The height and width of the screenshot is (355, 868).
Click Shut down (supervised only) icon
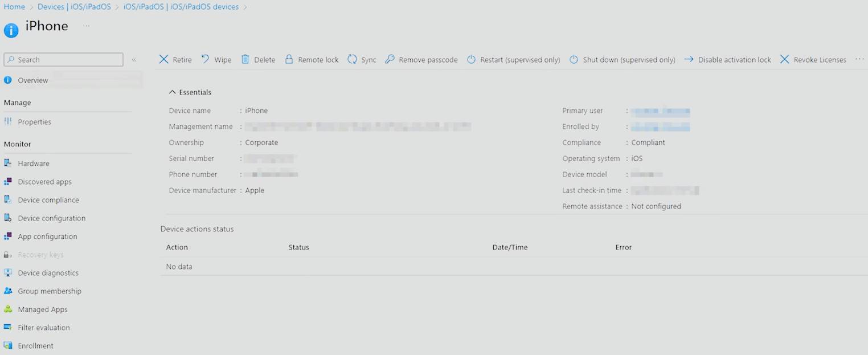(574, 59)
